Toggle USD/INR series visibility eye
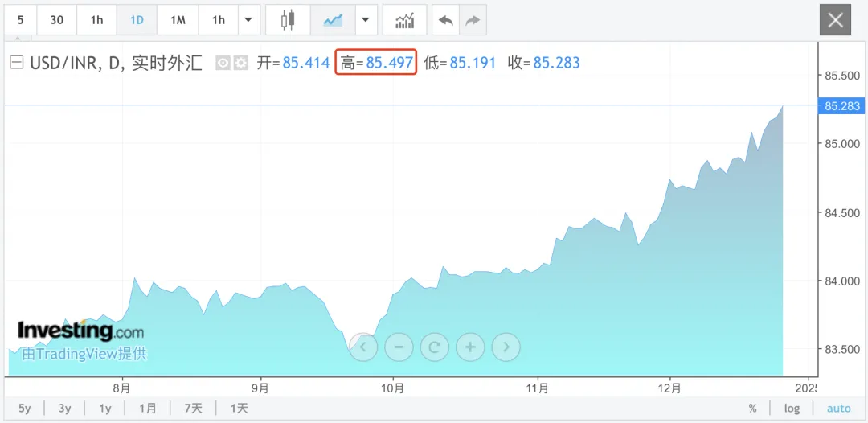This screenshot has width=868, height=423. (x=223, y=63)
